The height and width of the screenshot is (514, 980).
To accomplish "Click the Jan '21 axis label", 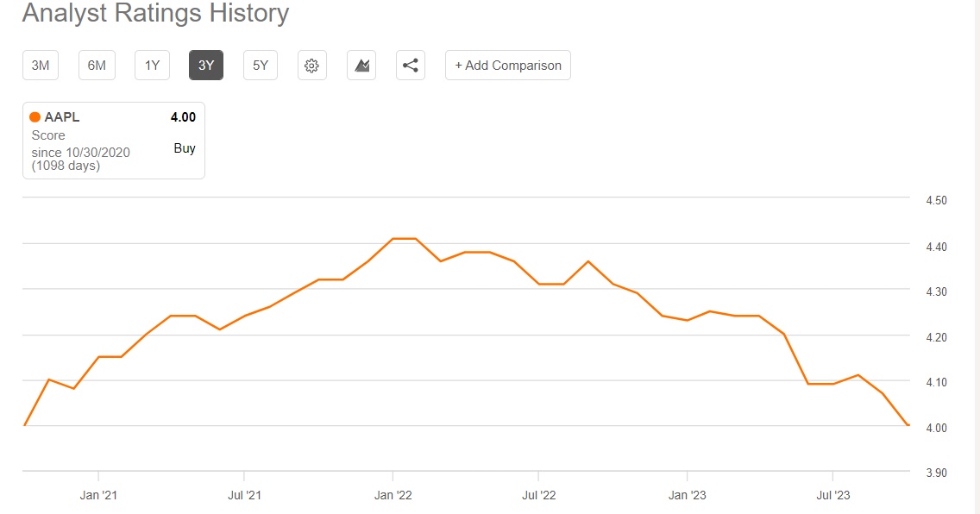I will click(x=98, y=495).
